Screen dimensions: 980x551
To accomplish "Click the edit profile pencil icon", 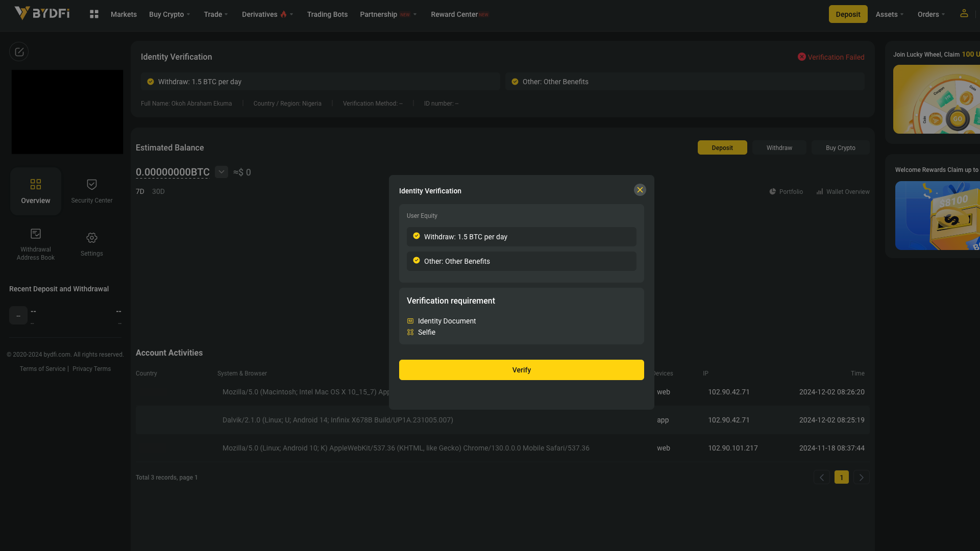I will 19,52.
